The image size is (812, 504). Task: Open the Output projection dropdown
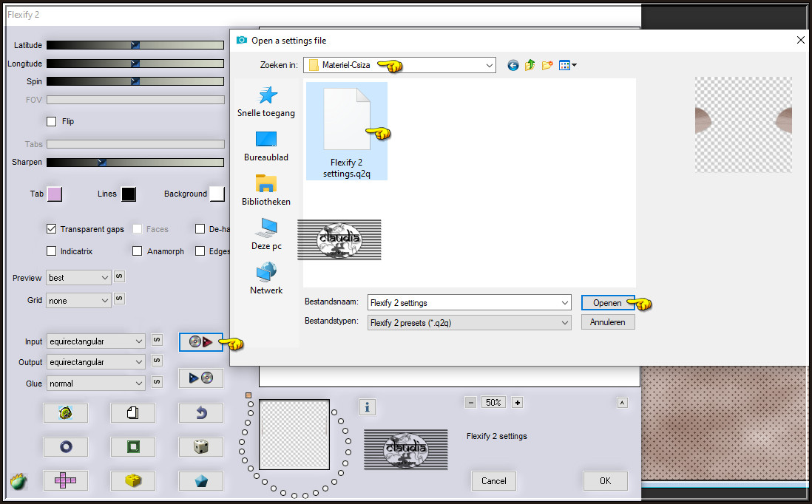pyautogui.click(x=96, y=362)
